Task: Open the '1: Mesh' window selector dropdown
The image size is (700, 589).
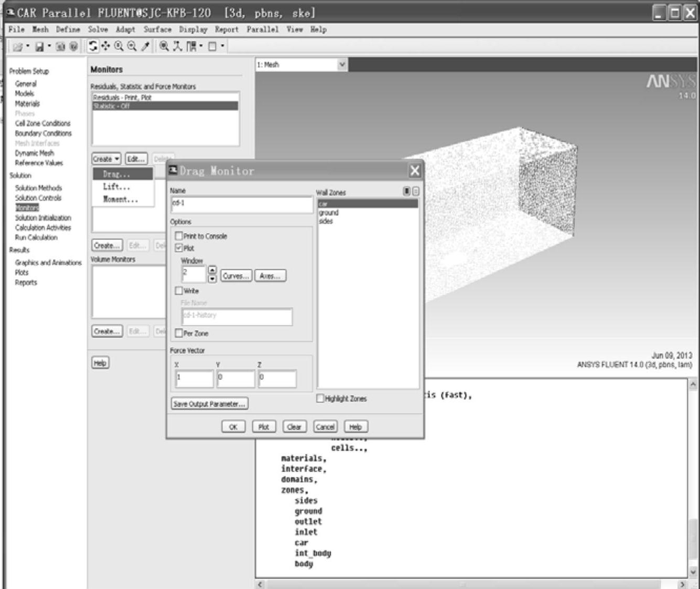Action: coord(342,64)
